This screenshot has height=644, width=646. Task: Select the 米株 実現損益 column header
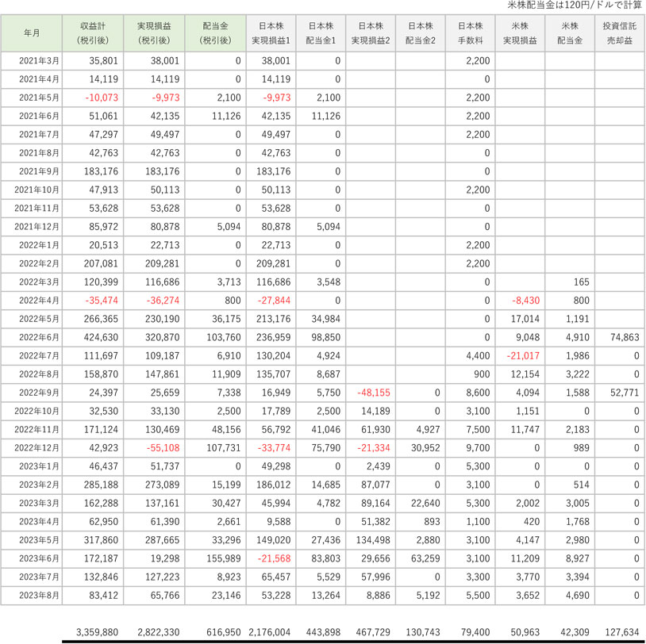coord(521,33)
